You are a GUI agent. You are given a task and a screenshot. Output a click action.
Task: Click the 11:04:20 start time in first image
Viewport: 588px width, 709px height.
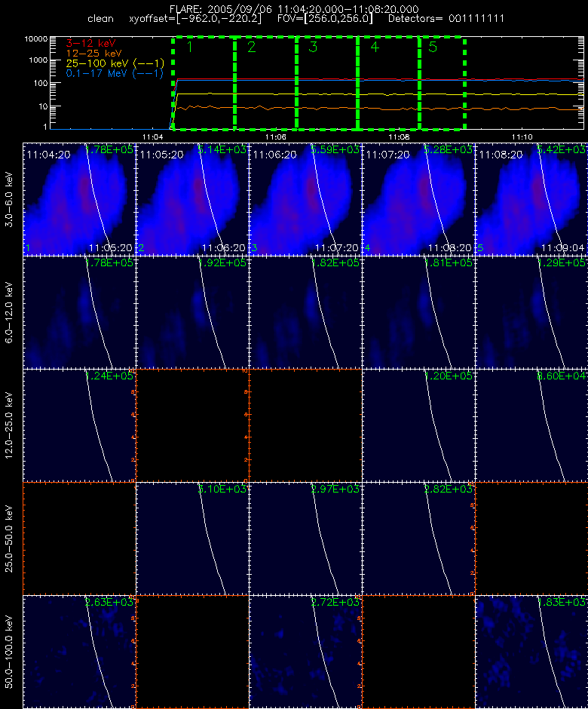tap(49, 155)
